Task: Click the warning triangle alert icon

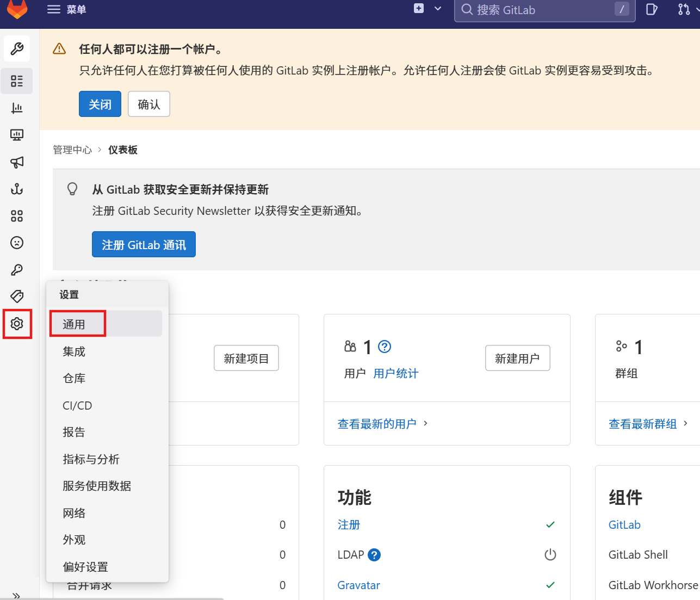Action: tap(59, 49)
